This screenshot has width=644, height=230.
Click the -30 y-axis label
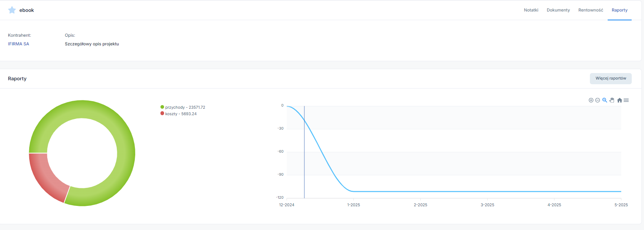pyautogui.click(x=281, y=128)
